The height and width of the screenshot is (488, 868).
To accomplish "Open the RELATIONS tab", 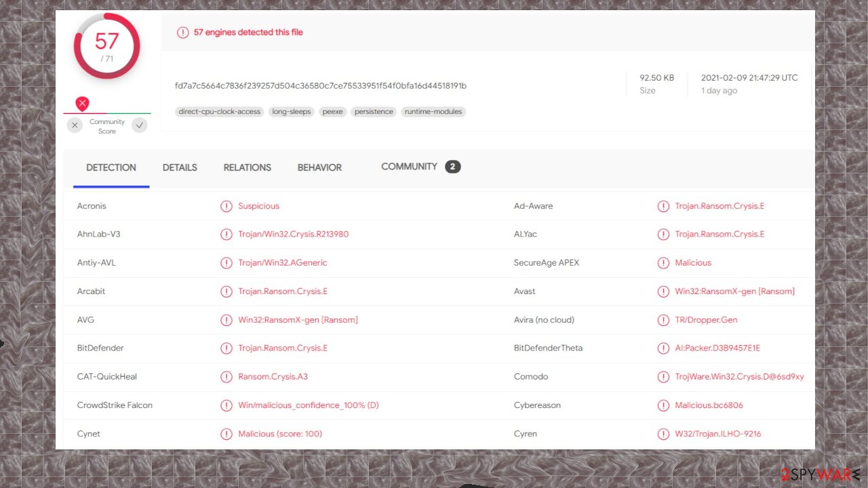I will (248, 167).
